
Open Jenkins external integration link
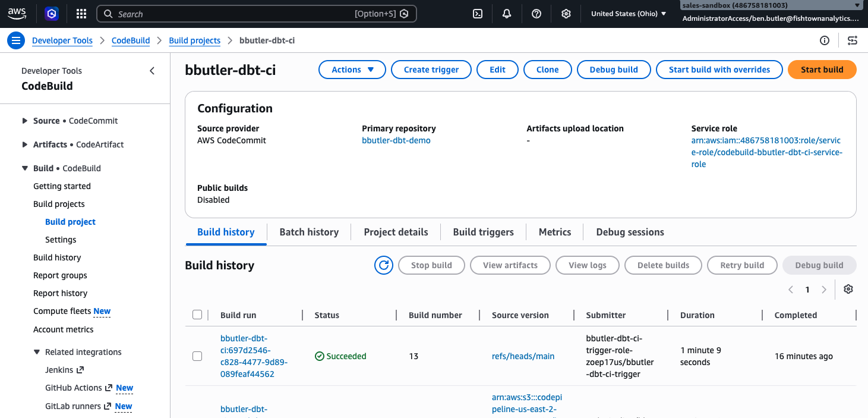(64, 370)
